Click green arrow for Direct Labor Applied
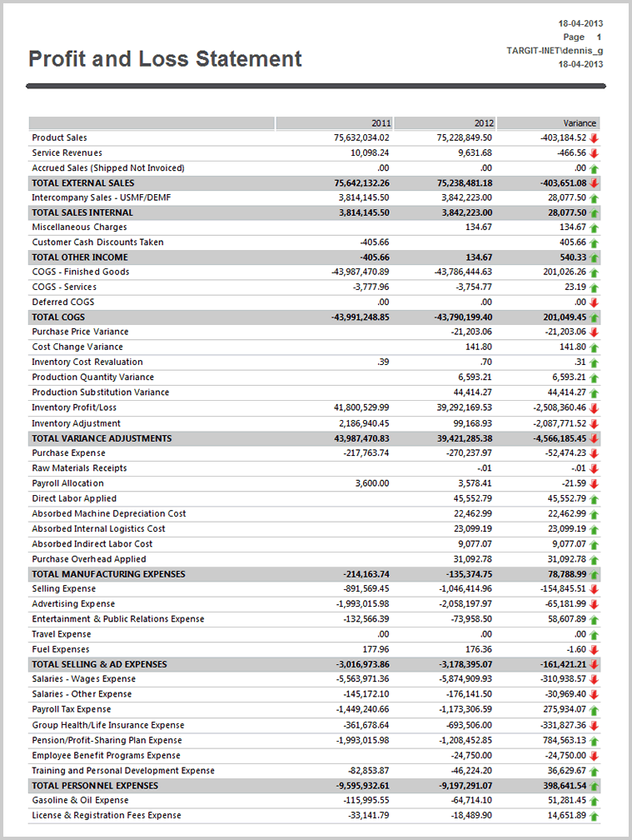Image resolution: width=632 pixels, height=840 pixels. pos(594,498)
